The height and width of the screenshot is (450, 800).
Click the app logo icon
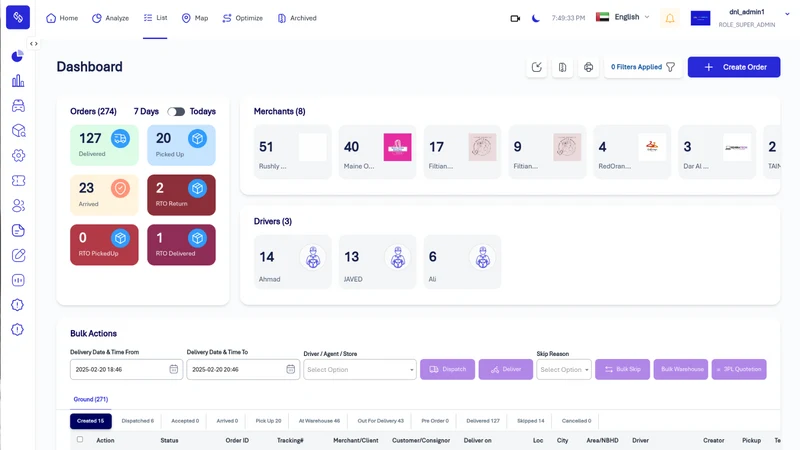(18, 17)
